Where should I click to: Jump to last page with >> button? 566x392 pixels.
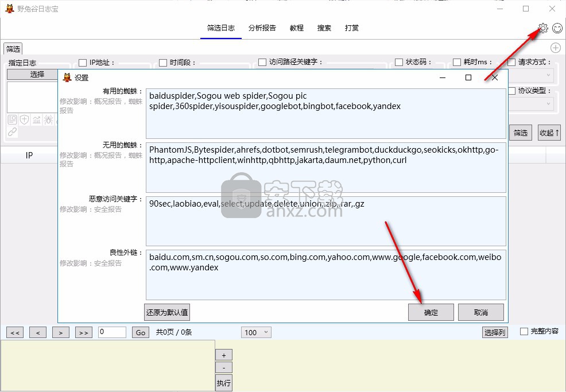tap(84, 332)
